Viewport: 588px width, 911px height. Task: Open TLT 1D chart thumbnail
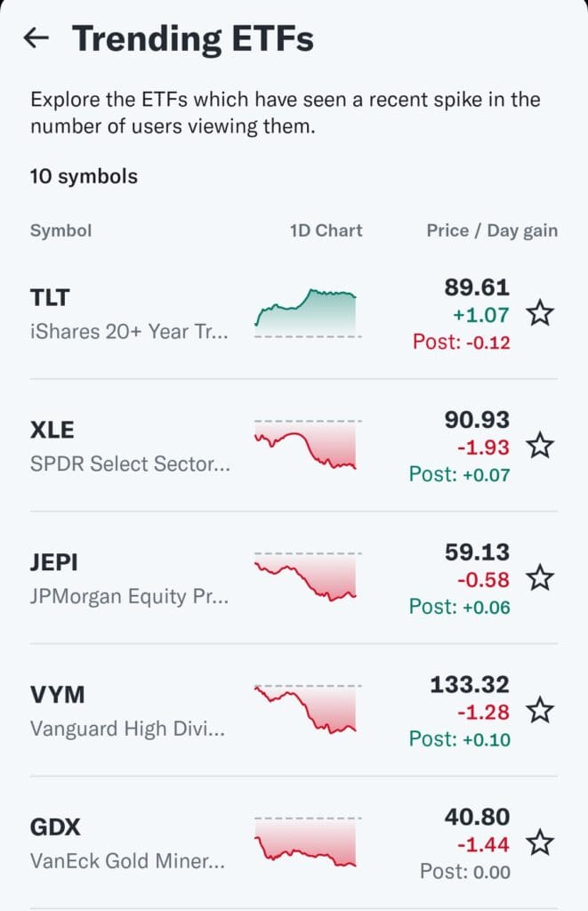(x=307, y=312)
